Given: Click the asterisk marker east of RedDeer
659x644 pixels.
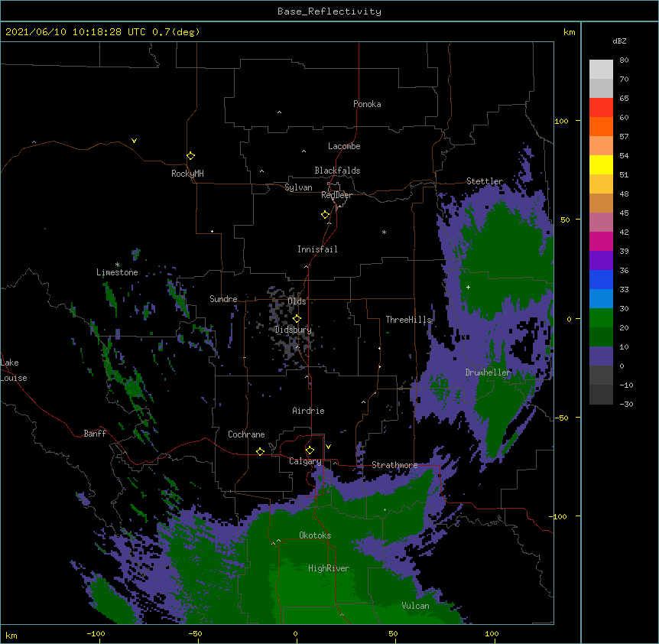Looking at the screenshot, I should point(384,232).
